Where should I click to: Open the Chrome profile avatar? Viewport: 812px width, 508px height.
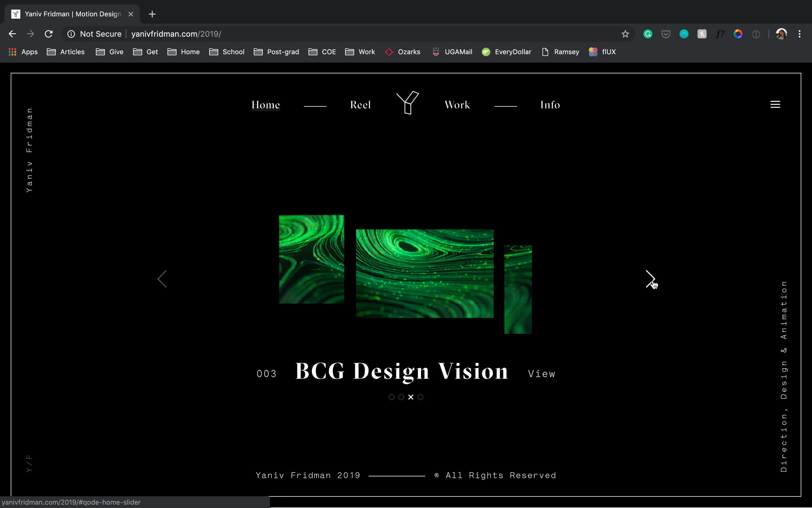pos(782,34)
